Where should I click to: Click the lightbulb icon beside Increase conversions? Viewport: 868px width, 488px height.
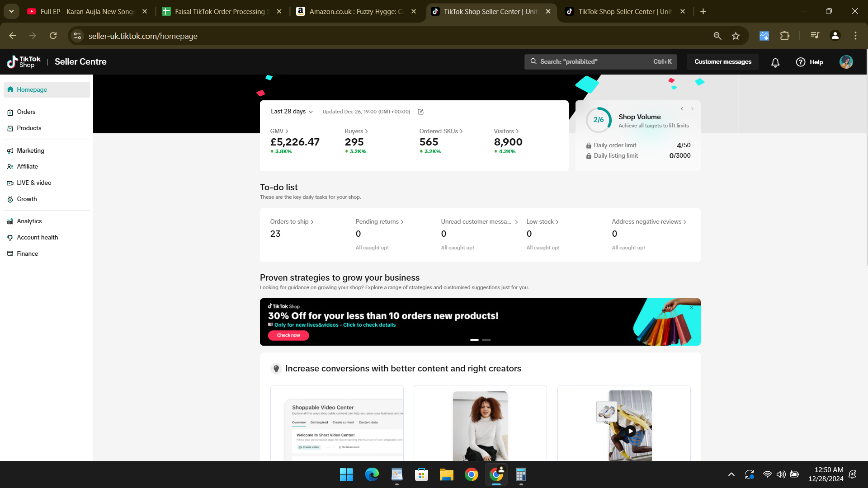(276, 369)
